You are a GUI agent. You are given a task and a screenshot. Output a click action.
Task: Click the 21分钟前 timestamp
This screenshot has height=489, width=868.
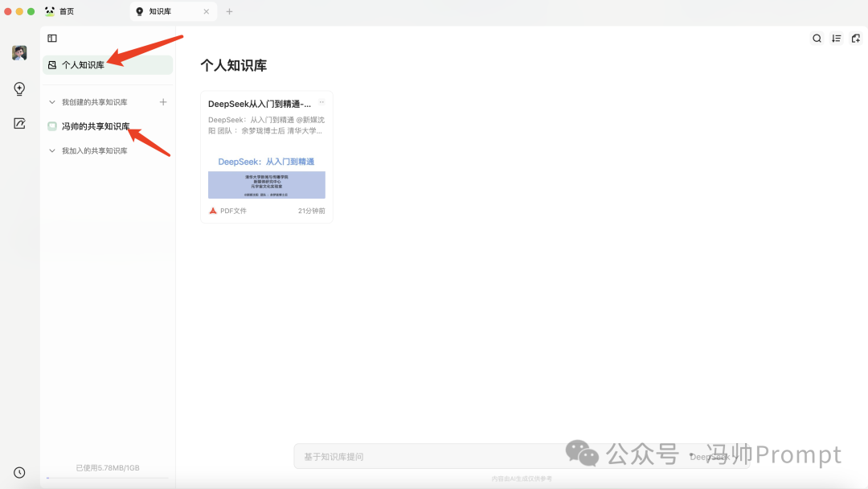(312, 211)
